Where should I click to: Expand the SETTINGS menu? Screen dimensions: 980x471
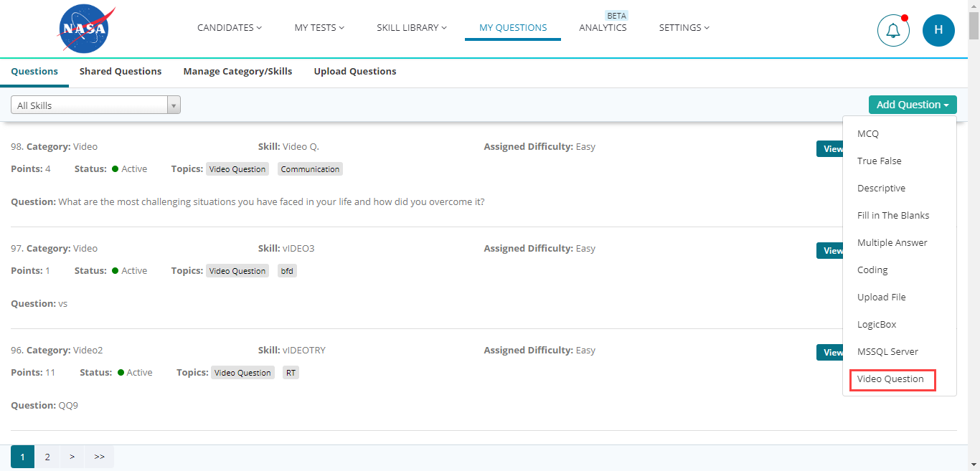[x=684, y=27]
